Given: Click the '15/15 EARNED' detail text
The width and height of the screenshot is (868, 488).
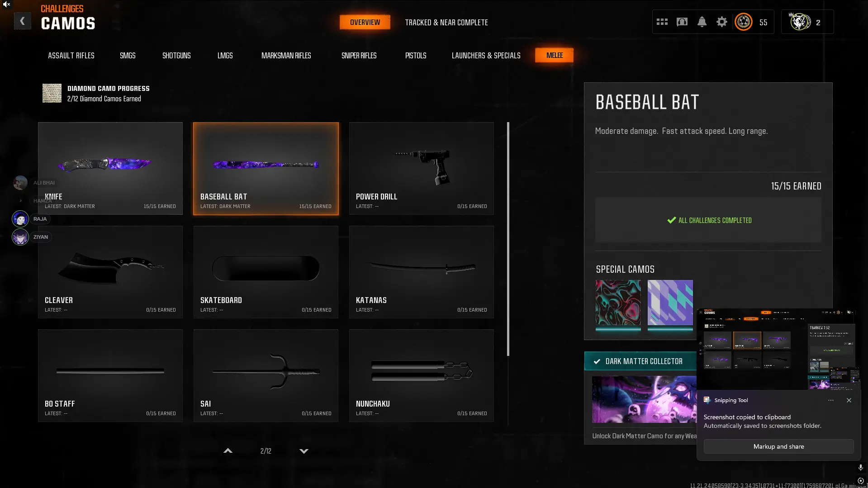Looking at the screenshot, I should [796, 186].
